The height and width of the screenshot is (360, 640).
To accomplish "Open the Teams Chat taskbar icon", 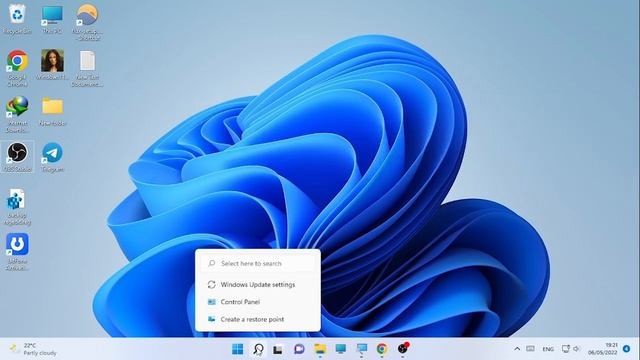I will (x=299, y=349).
